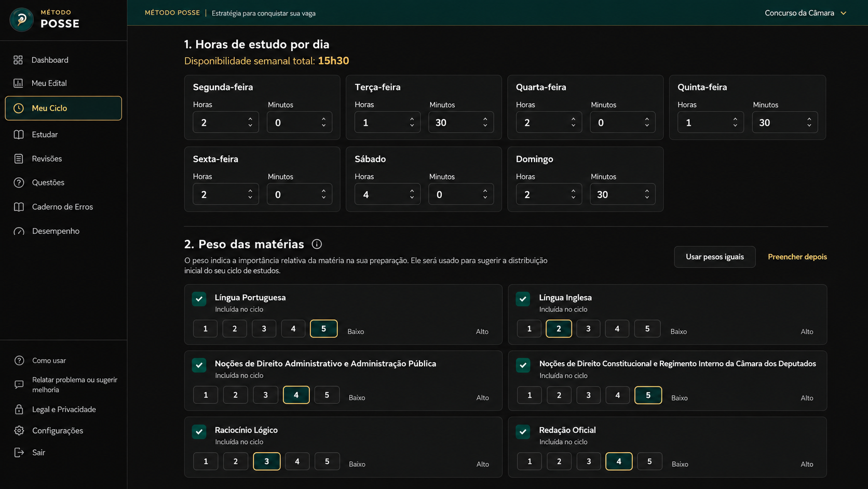Click the Sair logout icon
Image resolution: width=868 pixels, height=489 pixels.
[x=19, y=453]
